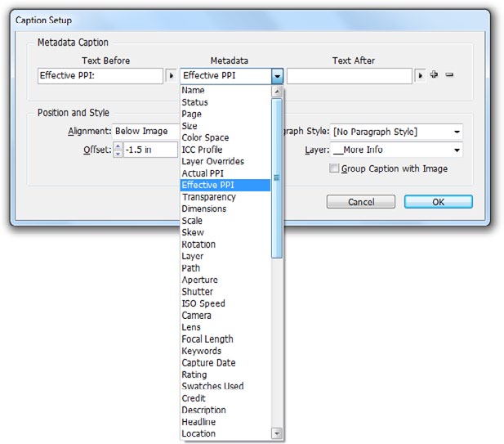Open the Paragraph Style dropdown
The image size is (504, 444).
pos(396,132)
